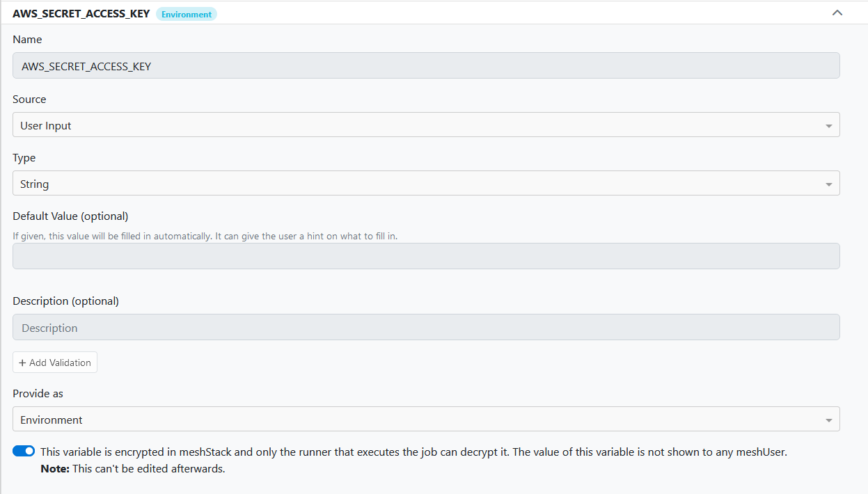
Task: Click the cyan Environment badge in header
Action: coord(187,14)
